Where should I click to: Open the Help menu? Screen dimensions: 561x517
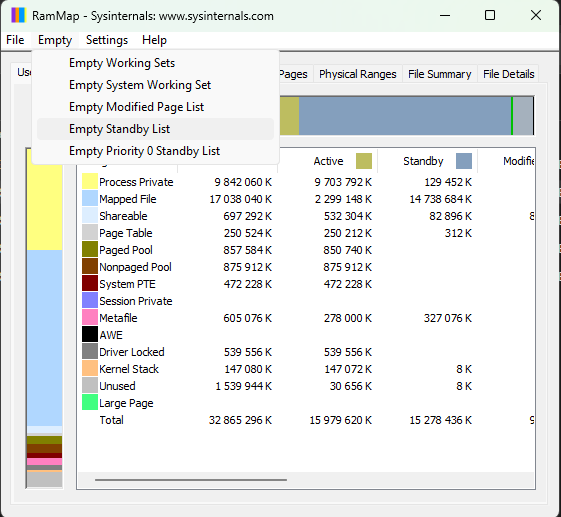tap(154, 40)
